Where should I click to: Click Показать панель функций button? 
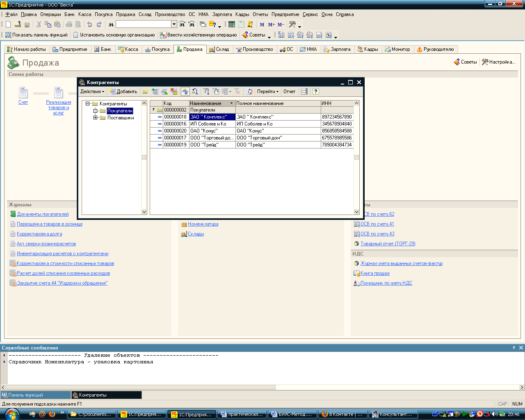tap(36, 35)
